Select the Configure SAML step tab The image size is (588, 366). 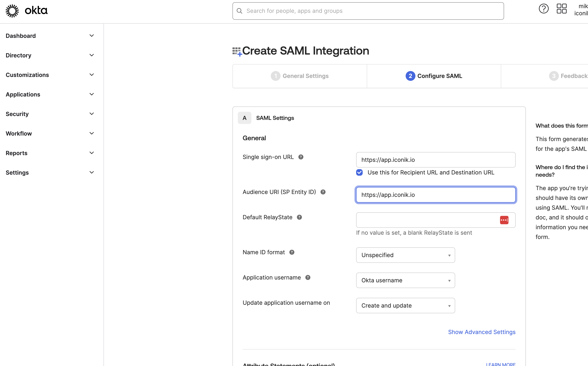(434, 76)
